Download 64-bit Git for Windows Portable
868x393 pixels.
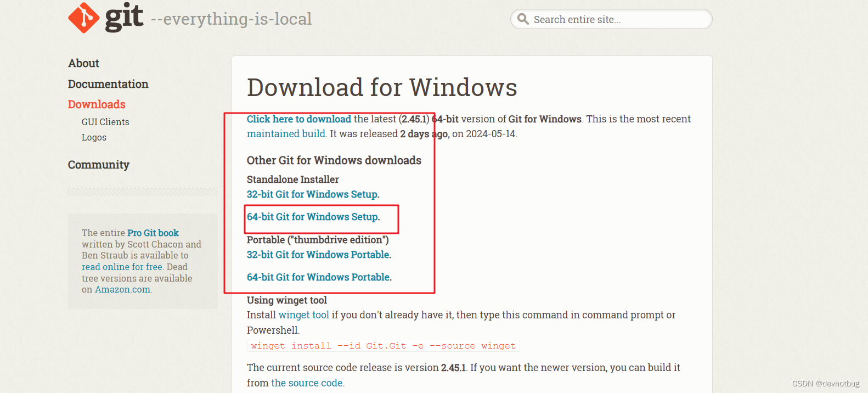(319, 277)
